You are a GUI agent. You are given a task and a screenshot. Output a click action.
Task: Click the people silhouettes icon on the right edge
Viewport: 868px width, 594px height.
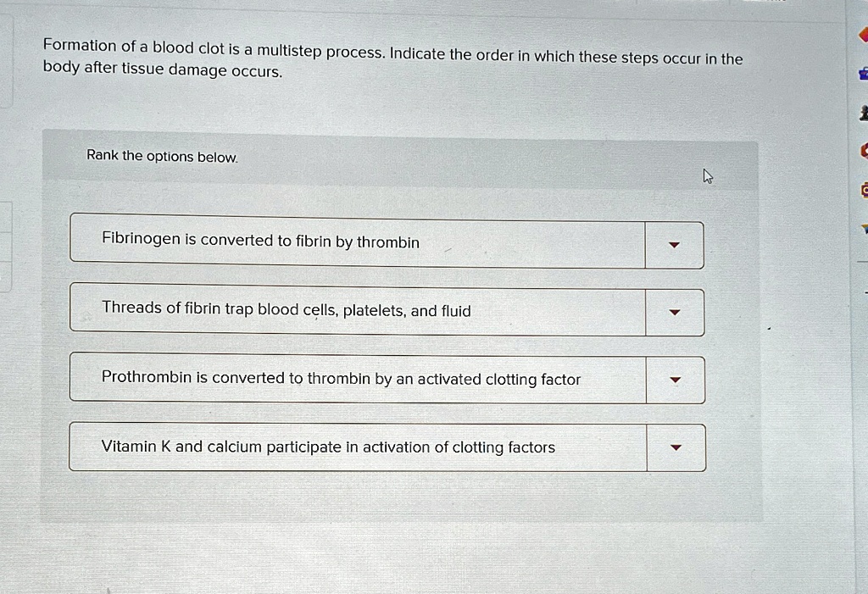point(863,111)
